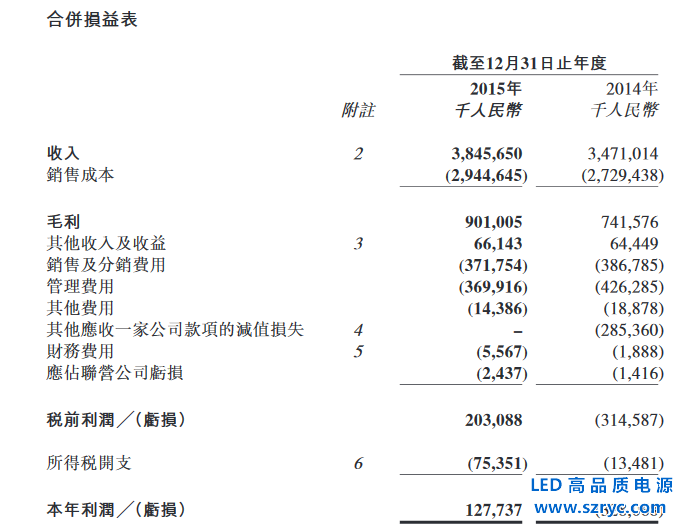697x525 pixels.
Task: Click the 收入 row label
Action: click(x=63, y=153)
